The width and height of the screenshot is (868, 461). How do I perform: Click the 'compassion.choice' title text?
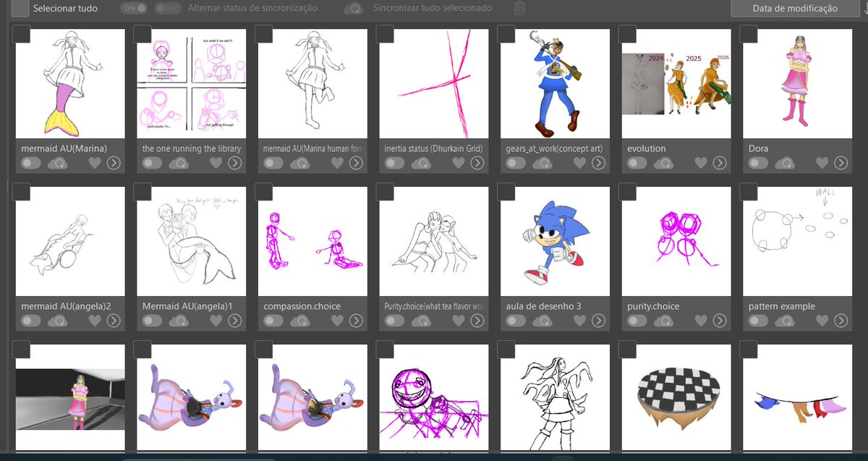point(302,306)
